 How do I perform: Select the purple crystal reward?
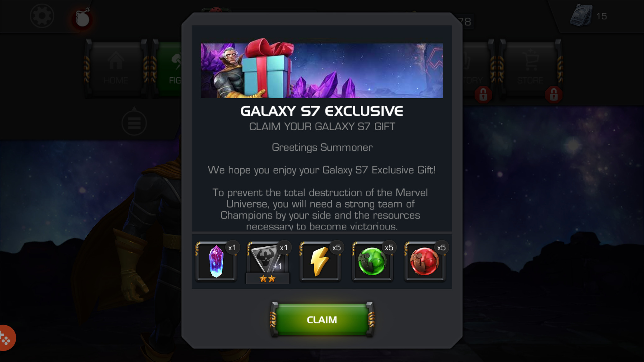(x=216, y=261)
